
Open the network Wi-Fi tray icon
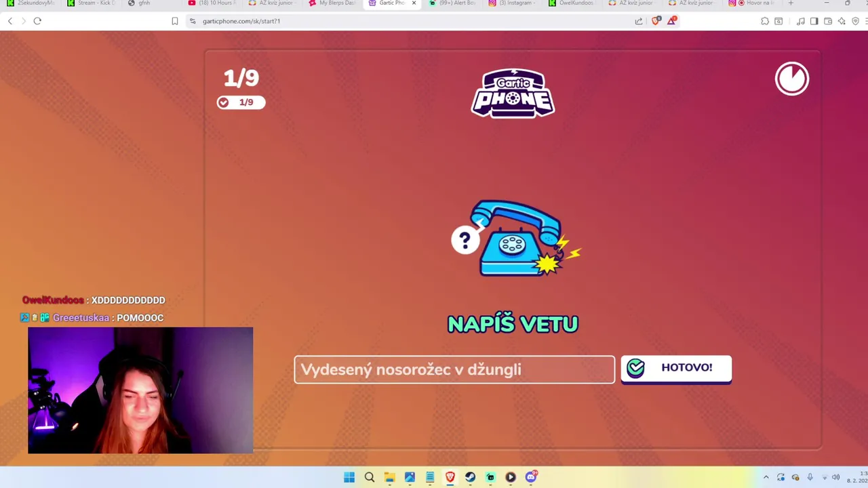coord(825,477)
